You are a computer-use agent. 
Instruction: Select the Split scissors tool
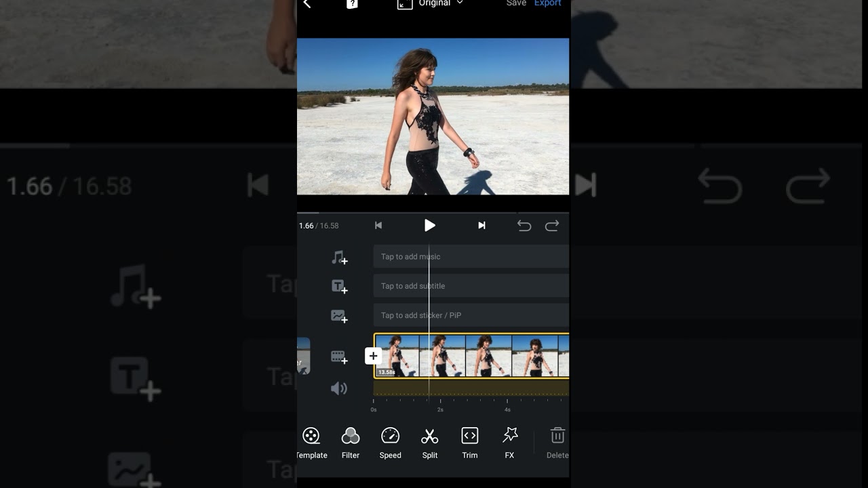tap(430, 443)
